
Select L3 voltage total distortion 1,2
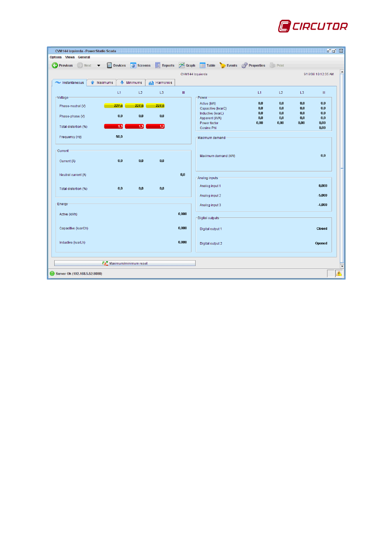pyautogui.click(x=155, y=126)
